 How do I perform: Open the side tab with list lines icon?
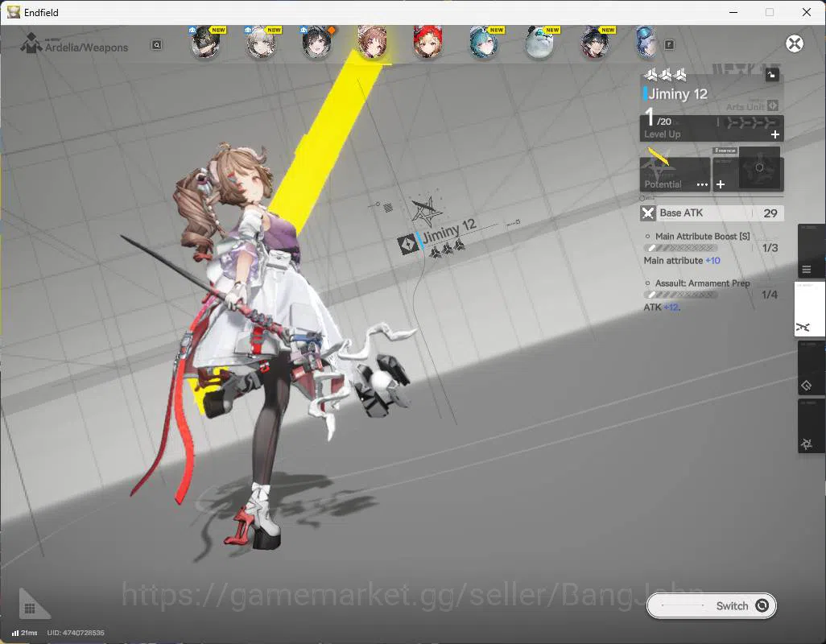pyautogui.click(x=810, y=252)
